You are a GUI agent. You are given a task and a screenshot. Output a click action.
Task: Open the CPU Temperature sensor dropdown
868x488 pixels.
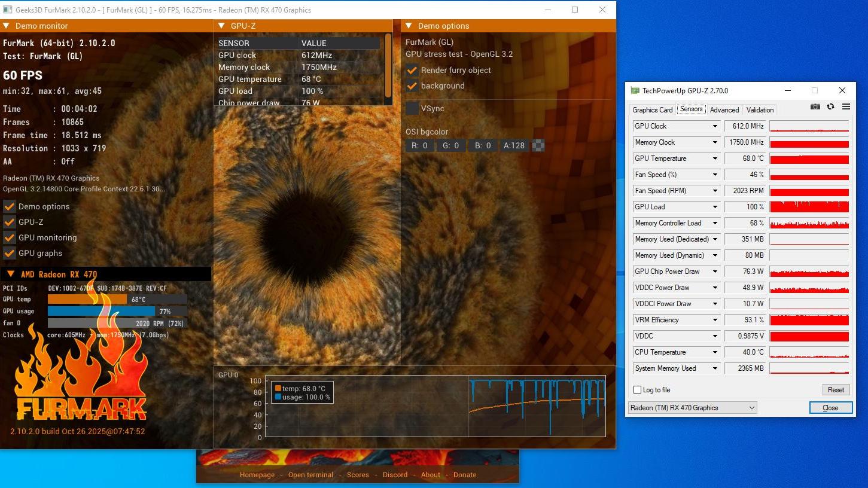click(x=715, y=352)
